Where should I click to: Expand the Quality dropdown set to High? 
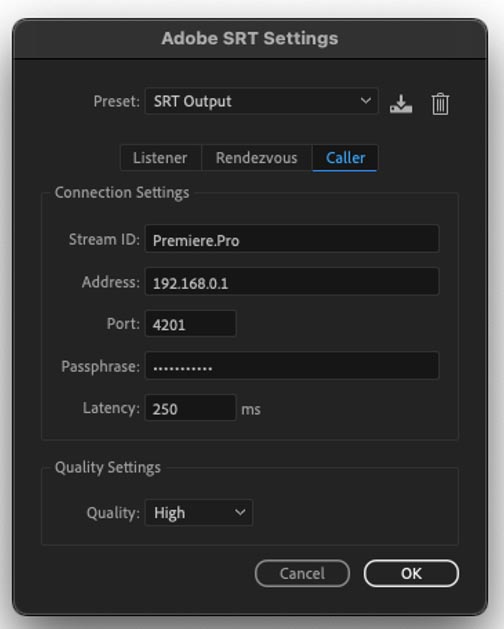click(x=199, y=512)
